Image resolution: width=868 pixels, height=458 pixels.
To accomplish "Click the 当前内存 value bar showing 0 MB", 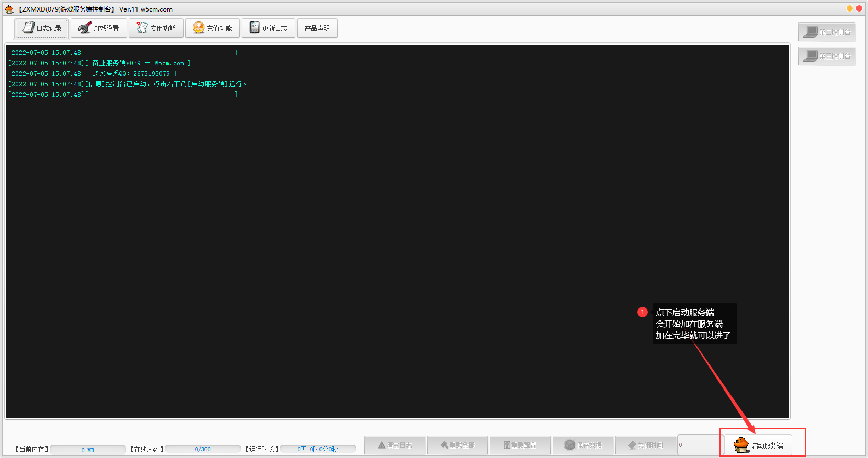I will click(x=88, y=450).
